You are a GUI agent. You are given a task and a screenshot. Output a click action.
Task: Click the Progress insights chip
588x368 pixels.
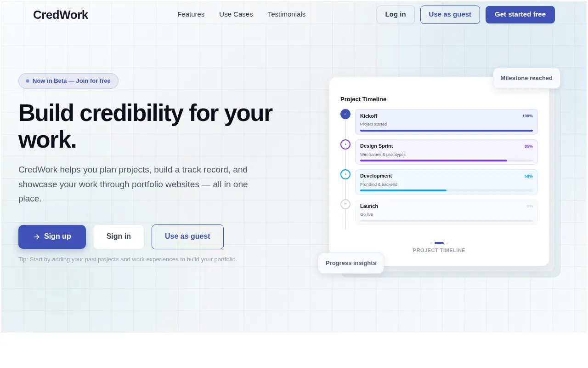[351, 263]
